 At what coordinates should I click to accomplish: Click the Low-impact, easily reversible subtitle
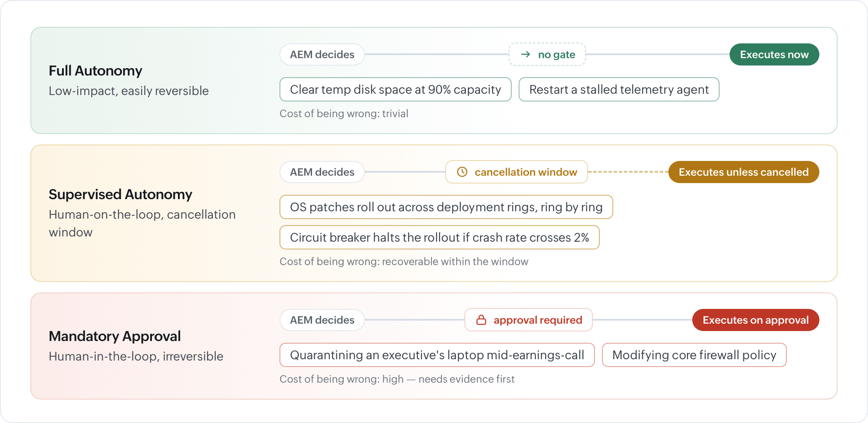pyautogui.click(x=128, y=91)
